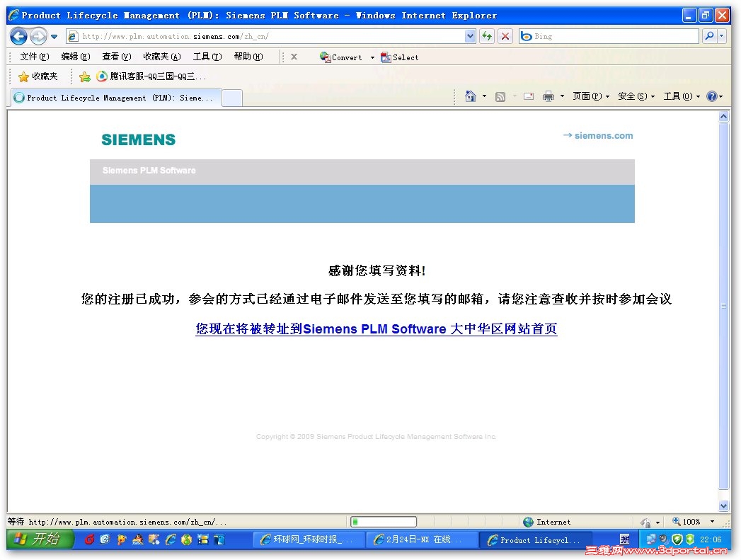The height and width of the screenshot is (560, 741).
Task: Click the vertical scrollbar up arrow
Action: [723, 116]
